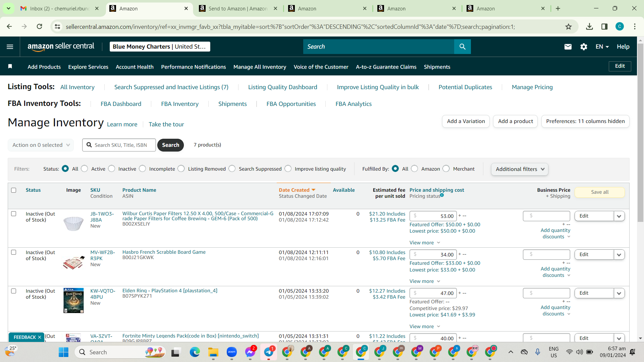Open Zoom from the taskbar
Screen dimensions: 644x362
pyautogui.click(x=232, y=352)
